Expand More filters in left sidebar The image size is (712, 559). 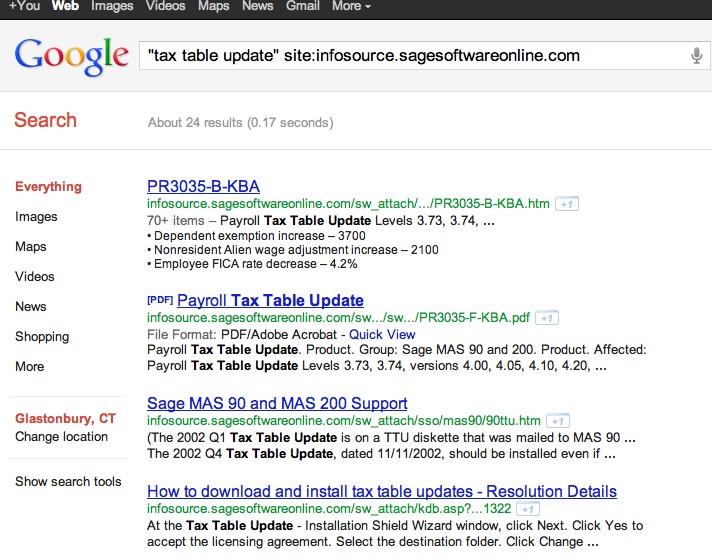coord(30,366)
